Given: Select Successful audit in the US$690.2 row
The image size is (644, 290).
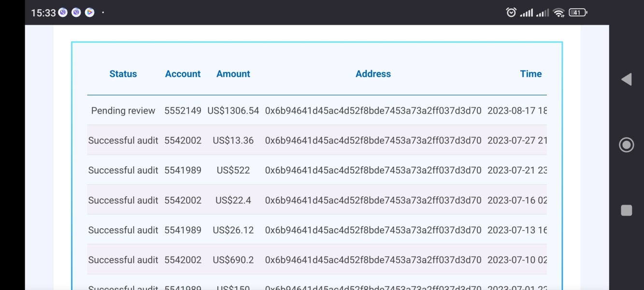Looking at the screenshot, I should (x=123, y=260).
